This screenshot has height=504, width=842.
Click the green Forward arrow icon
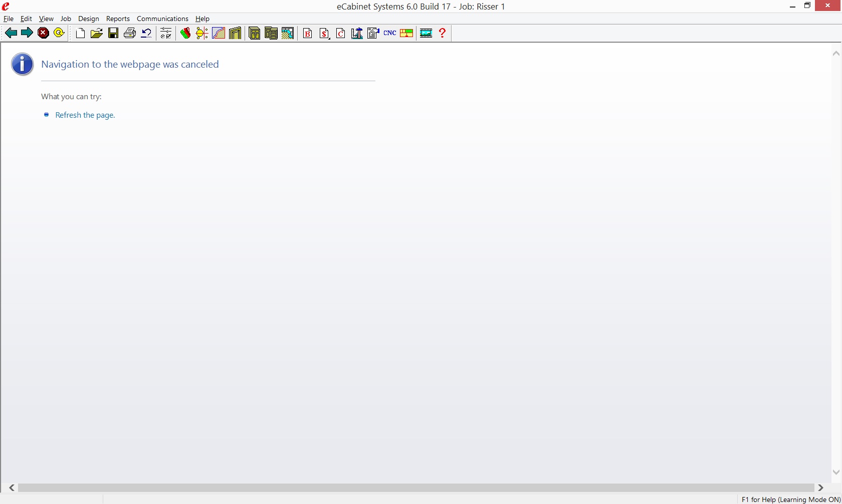point(27,33)
